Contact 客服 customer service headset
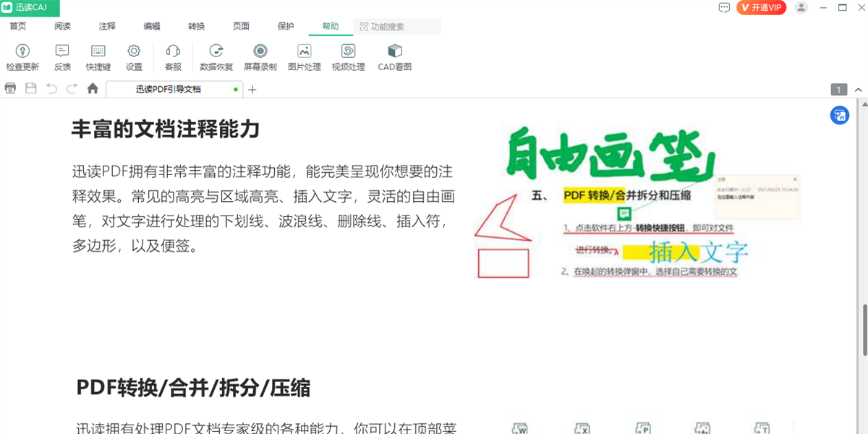This screenshot has height=434, width=868. (173, 57)
